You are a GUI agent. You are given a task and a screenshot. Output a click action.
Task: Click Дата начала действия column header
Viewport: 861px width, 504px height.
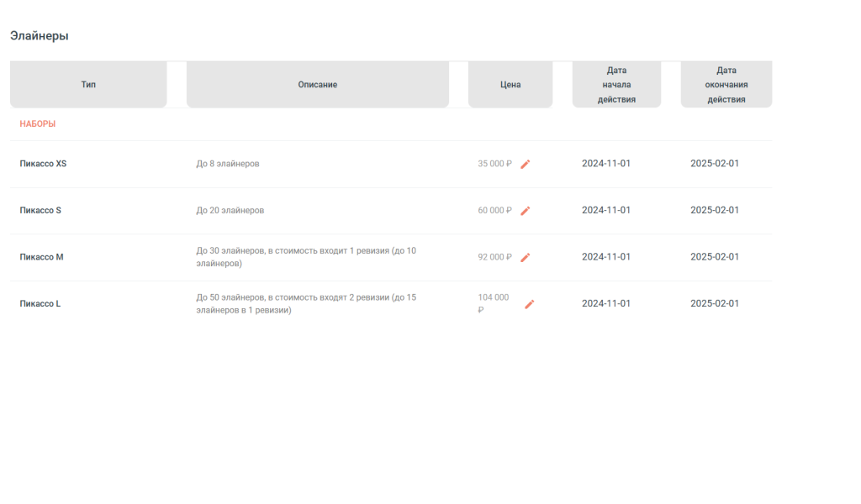pyautogui.click(x=616, y=85)
